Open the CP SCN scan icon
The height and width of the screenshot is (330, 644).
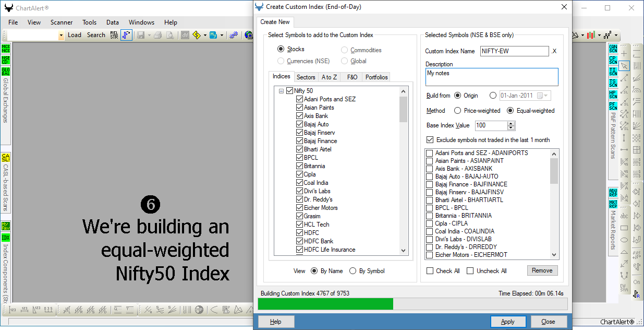click(x=613, y=60)
